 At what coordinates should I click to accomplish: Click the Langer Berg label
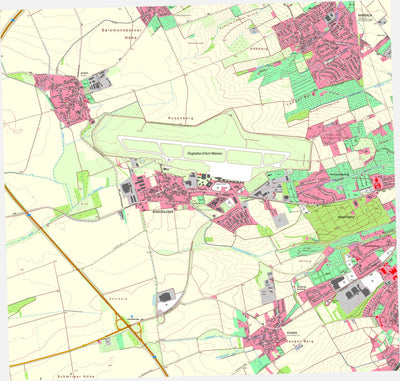[300, 342]
